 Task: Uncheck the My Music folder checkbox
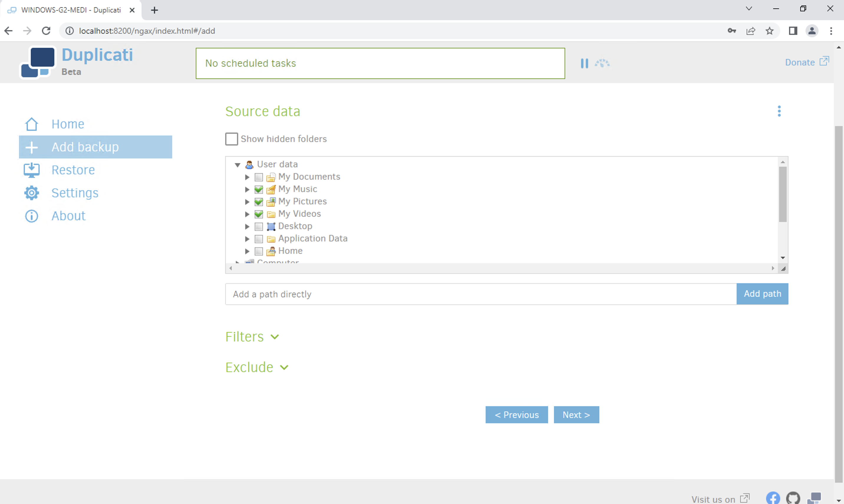click(x=259, y=190)
